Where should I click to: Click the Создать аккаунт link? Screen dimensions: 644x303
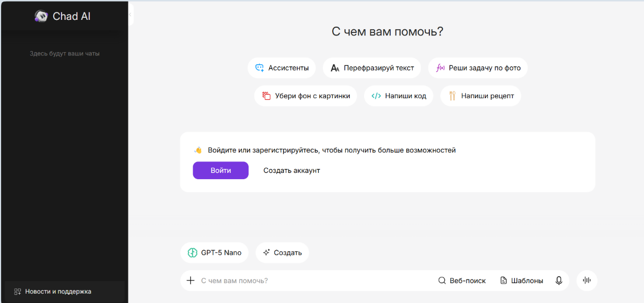click(x=291, y=170)
